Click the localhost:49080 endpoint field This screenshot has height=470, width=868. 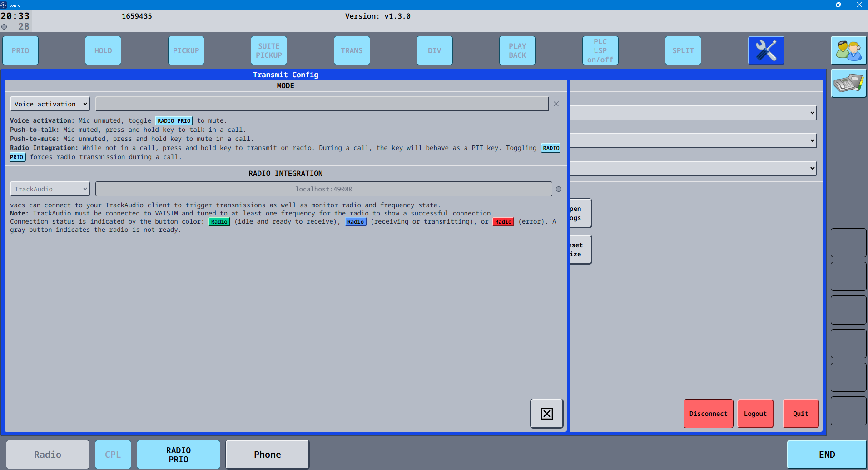[323, 189]
